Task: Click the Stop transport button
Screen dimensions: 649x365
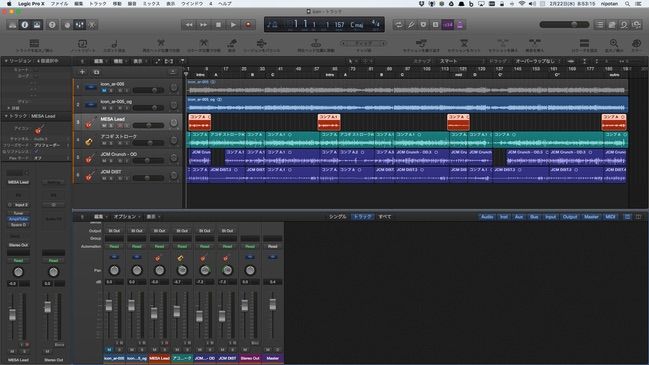Action: tap(219, 25)
